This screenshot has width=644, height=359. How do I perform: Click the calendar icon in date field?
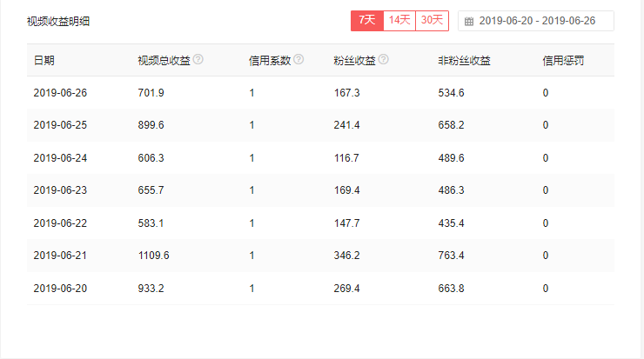[469, 22]
